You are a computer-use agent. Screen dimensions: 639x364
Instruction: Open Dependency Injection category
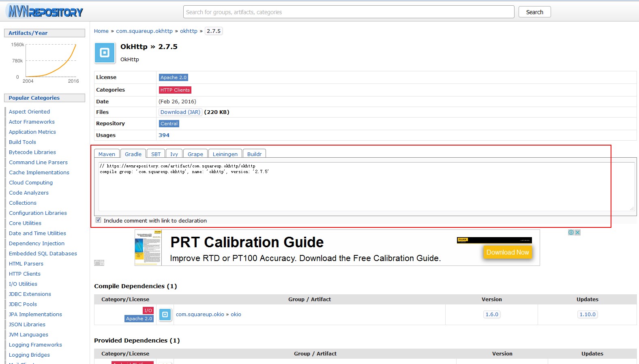click(x=36, y=244)
